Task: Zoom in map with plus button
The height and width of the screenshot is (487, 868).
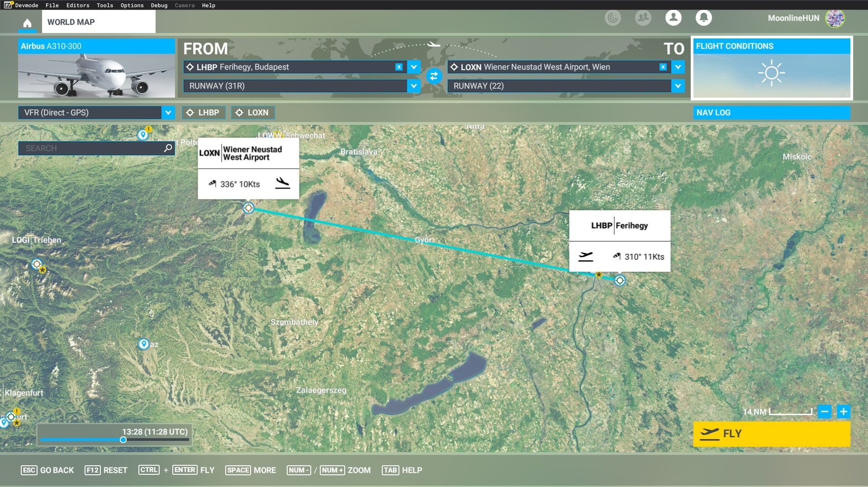Action: coord(843,411)
